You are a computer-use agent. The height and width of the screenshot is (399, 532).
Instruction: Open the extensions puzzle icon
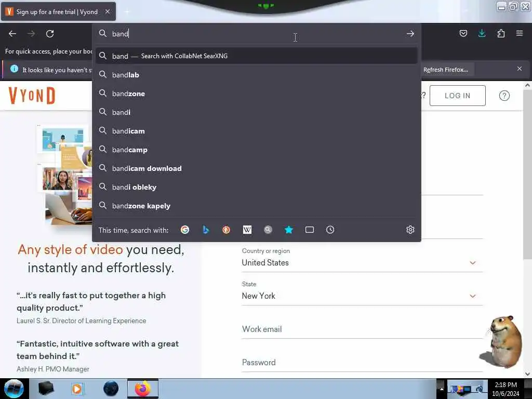(501, 33)
